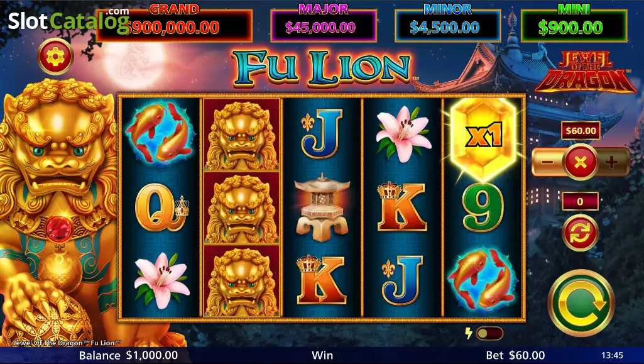This screenshot has height=364, width=644.
Task: Click the red X bet multiplier button
Action: coord(581,162)
